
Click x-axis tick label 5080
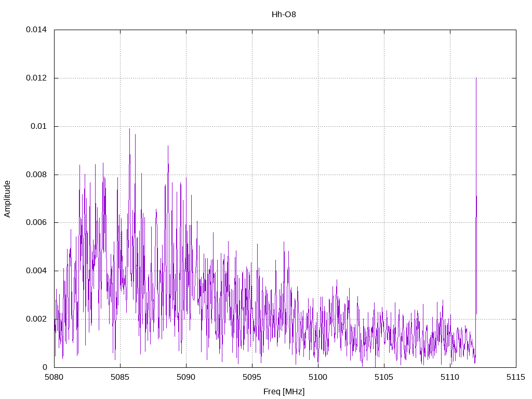pos(54,377)
